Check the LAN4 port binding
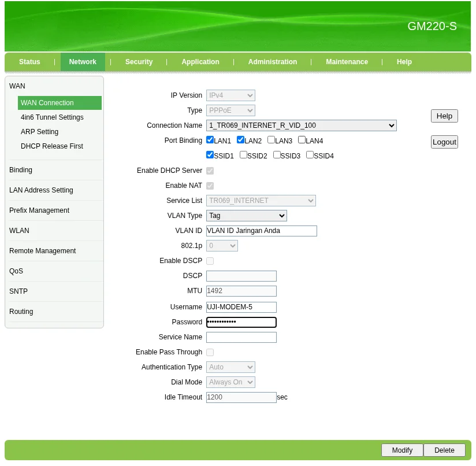476x466 pixels. (302, 140)
